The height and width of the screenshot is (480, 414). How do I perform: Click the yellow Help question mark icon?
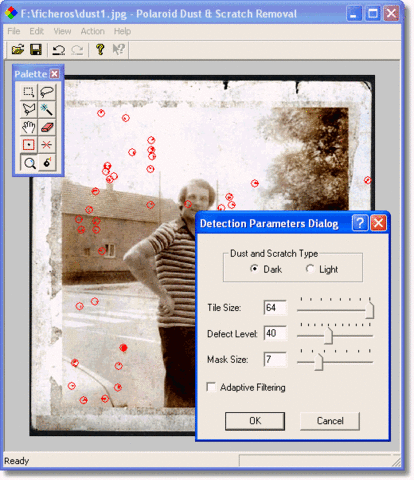coord(100,50)
